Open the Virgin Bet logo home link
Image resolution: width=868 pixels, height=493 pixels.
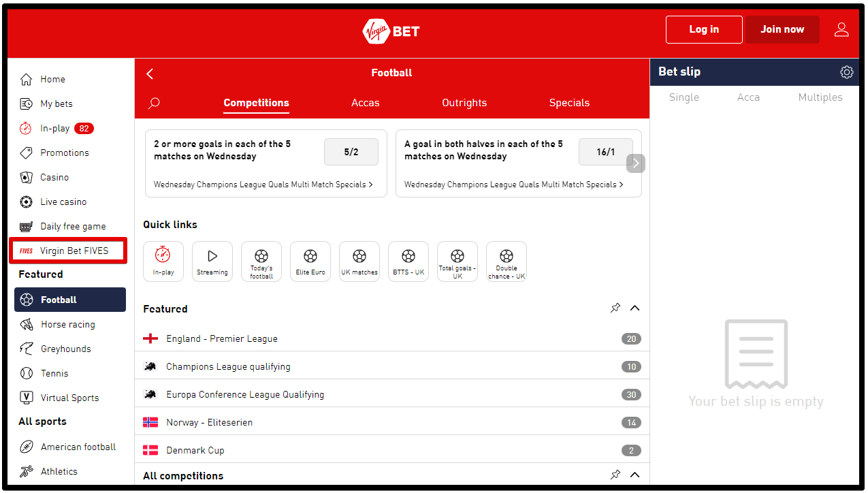coord(391,31)
